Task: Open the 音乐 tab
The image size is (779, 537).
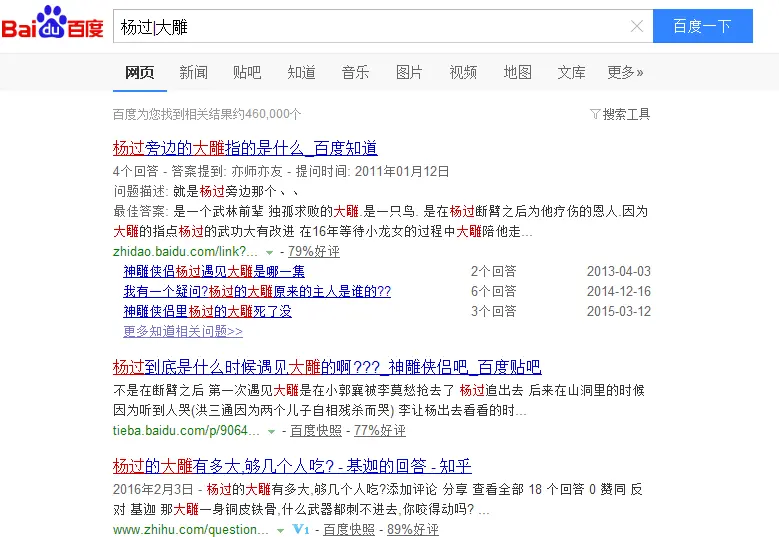Action: click(x=355, y=73)
